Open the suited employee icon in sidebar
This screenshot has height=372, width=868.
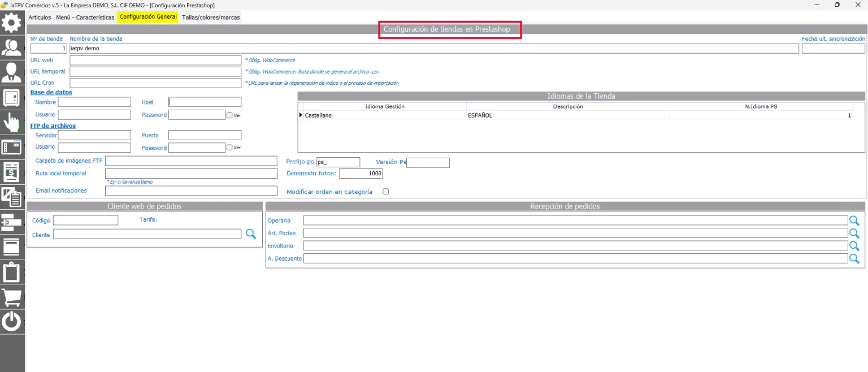(12, 72)
